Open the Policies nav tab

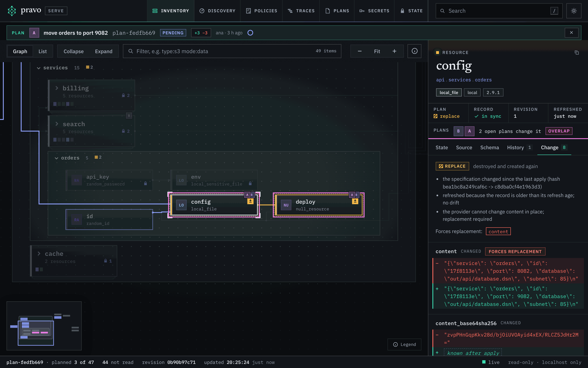tap(262, 11)
